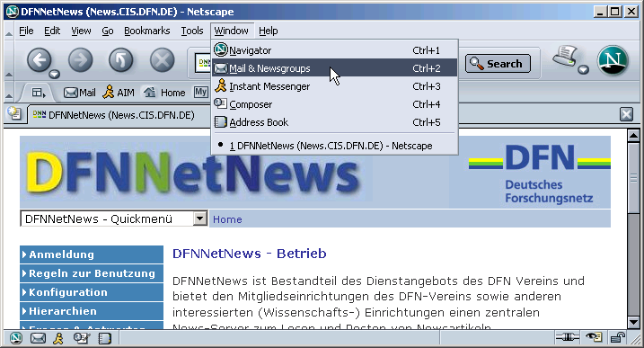
Task: Open the Print button dropdown arrow
Action: (x=583, y=70)
